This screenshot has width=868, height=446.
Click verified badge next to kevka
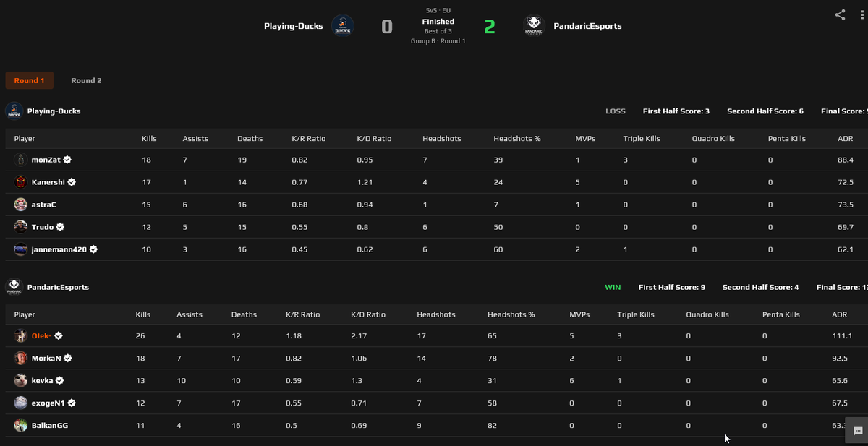click(x=60, y=381)
